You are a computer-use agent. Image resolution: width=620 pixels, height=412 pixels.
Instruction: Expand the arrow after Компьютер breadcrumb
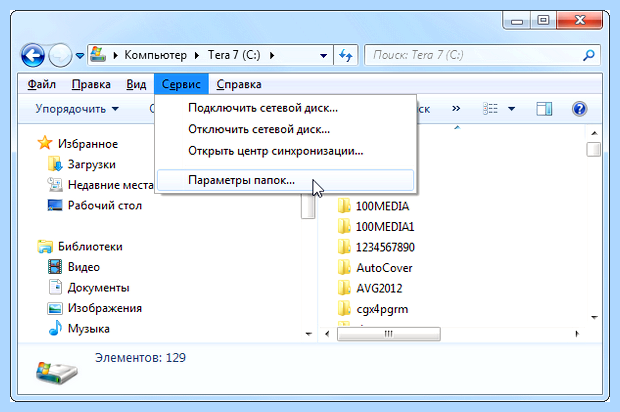point(197,55)
